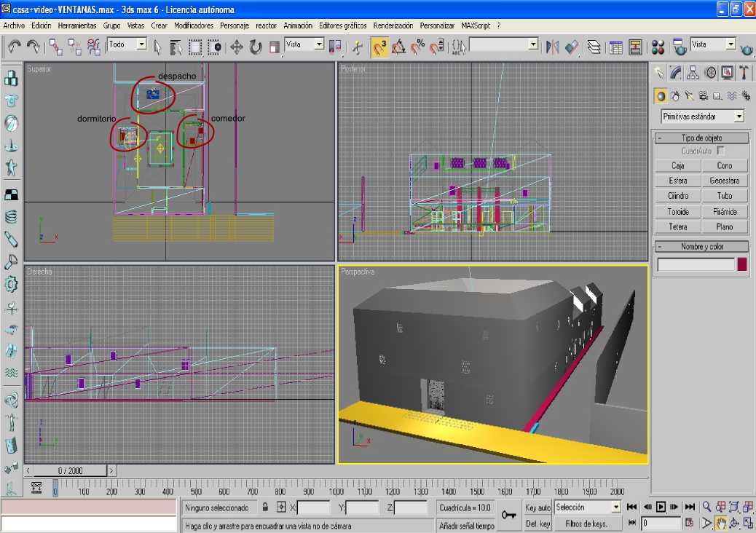Click the Tetera primitive button
Viewport: 756px width, 533px height.
click(x=677, y=226)
